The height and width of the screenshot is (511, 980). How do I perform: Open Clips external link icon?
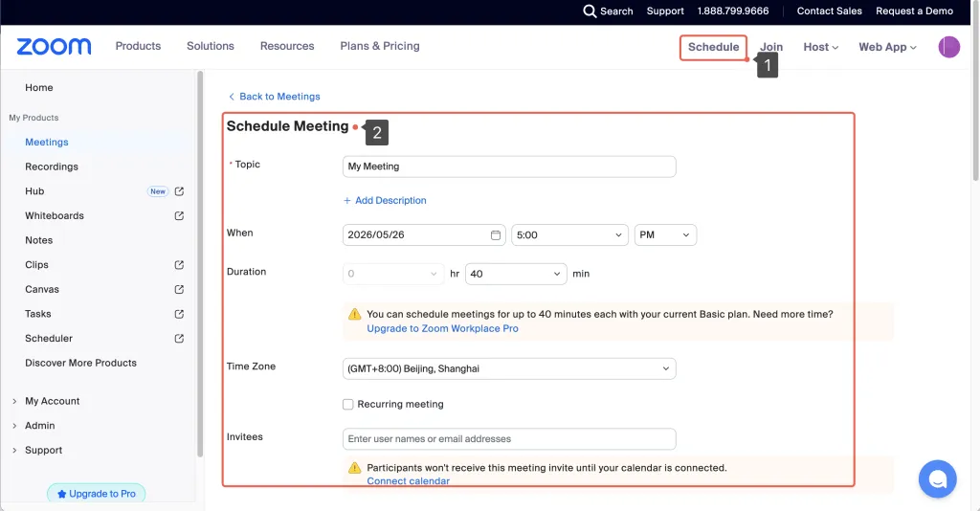[179, 265]
